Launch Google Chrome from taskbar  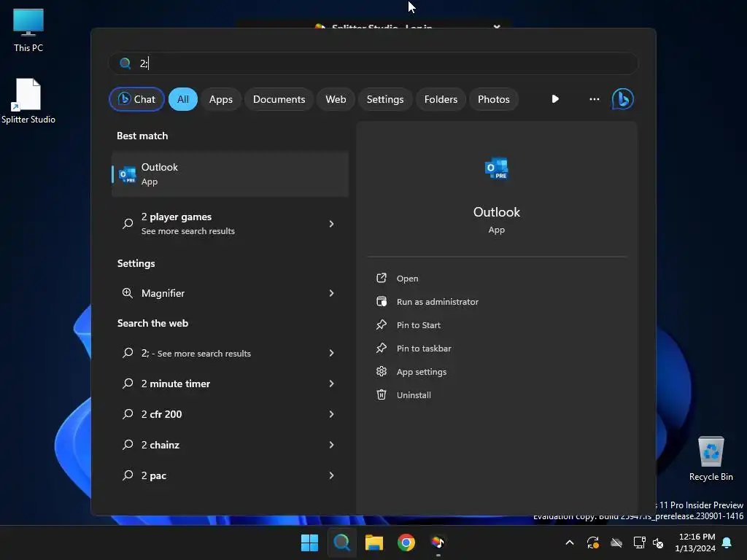[406, 542]
